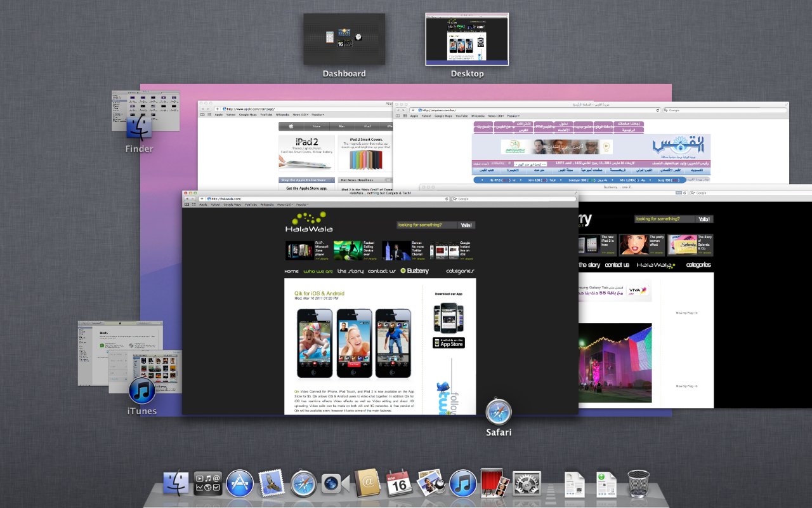Click the halawala.com address field
The image size is (812, 508).
[x=325, y=199]
